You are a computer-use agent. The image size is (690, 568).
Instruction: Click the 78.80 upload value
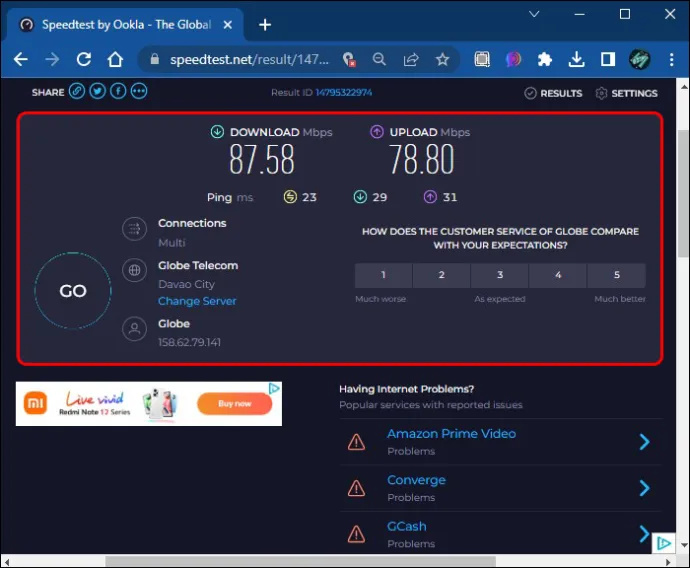(421, 159)
